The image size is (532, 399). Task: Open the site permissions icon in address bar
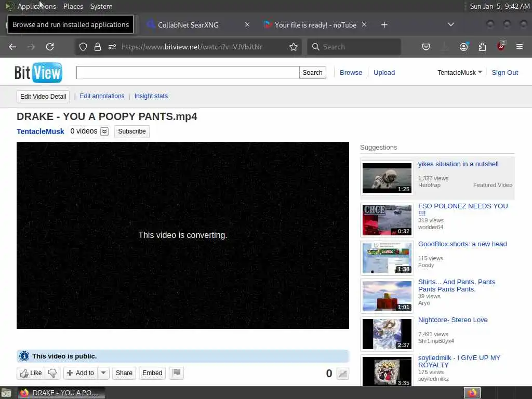point(112,47)
